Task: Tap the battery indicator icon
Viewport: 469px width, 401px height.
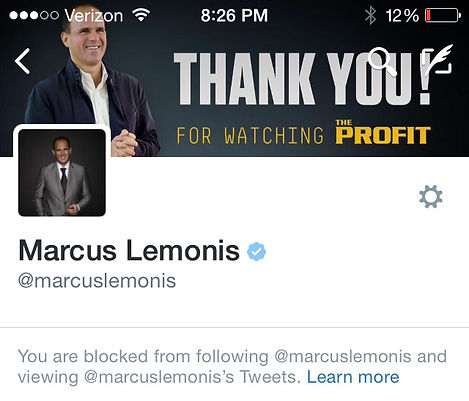Action: pos(443,16)
